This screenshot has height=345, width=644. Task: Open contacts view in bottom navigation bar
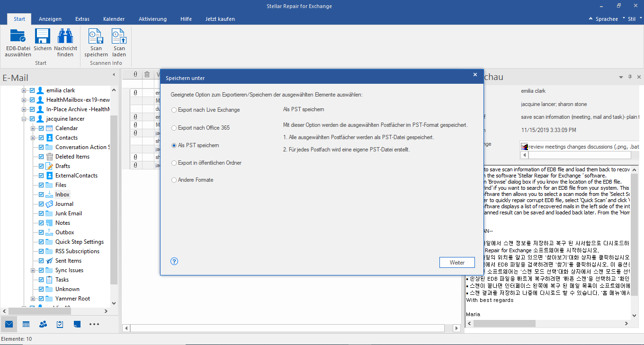[x=43, y=324]
